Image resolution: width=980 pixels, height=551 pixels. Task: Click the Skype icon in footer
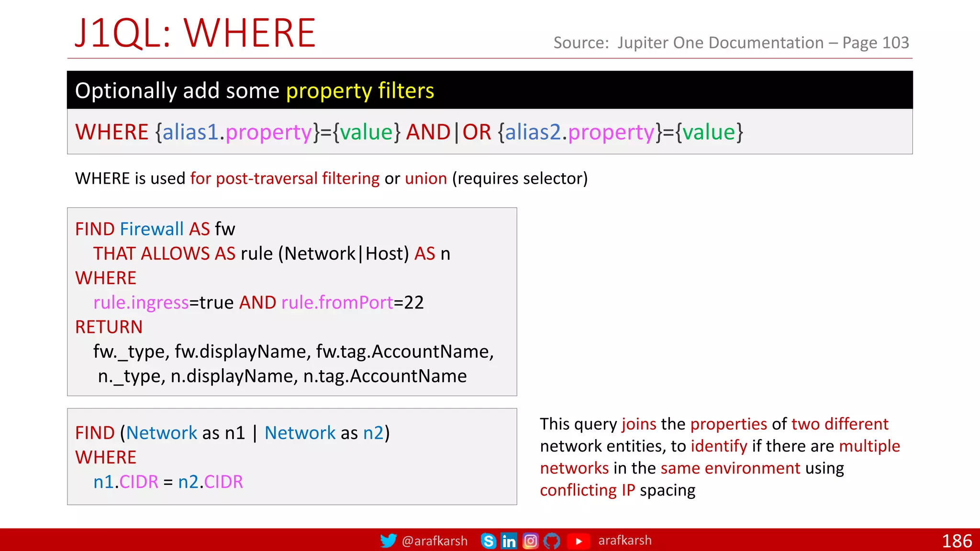488,540
